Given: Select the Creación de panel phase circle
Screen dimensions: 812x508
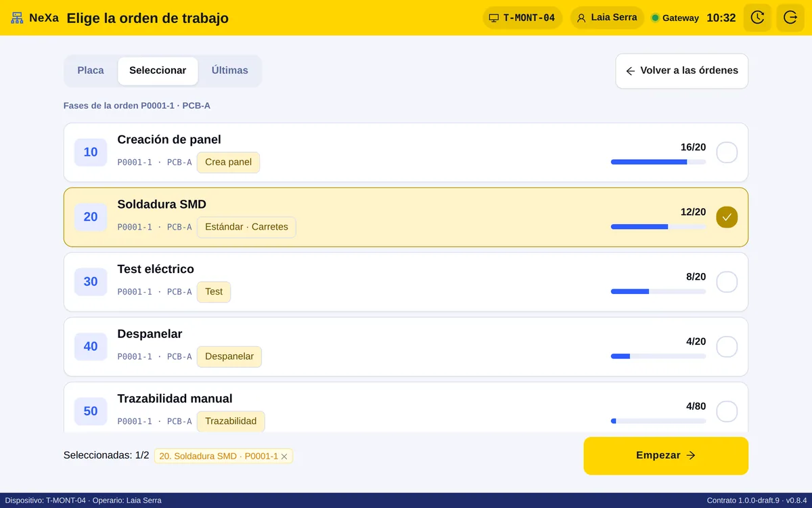Looking at the screenshot, I should pyautogui.click(x=727, y=152).
